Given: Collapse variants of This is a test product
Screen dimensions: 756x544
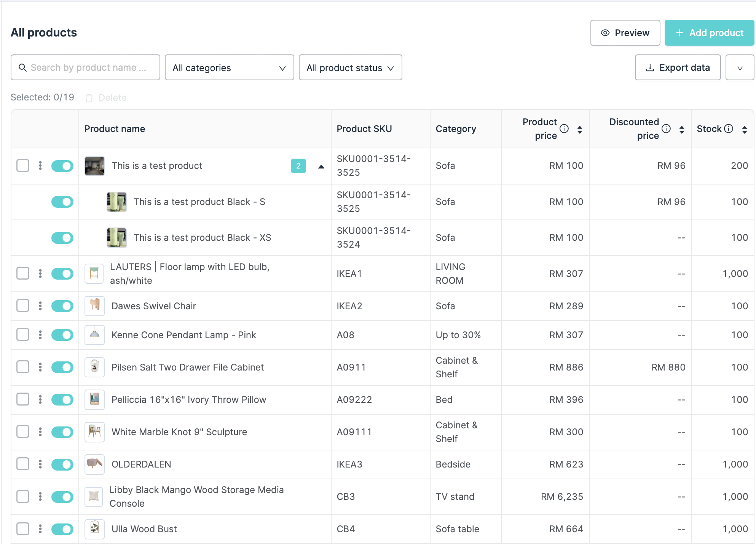Looking at the screenshot, I should pos(321,166).
